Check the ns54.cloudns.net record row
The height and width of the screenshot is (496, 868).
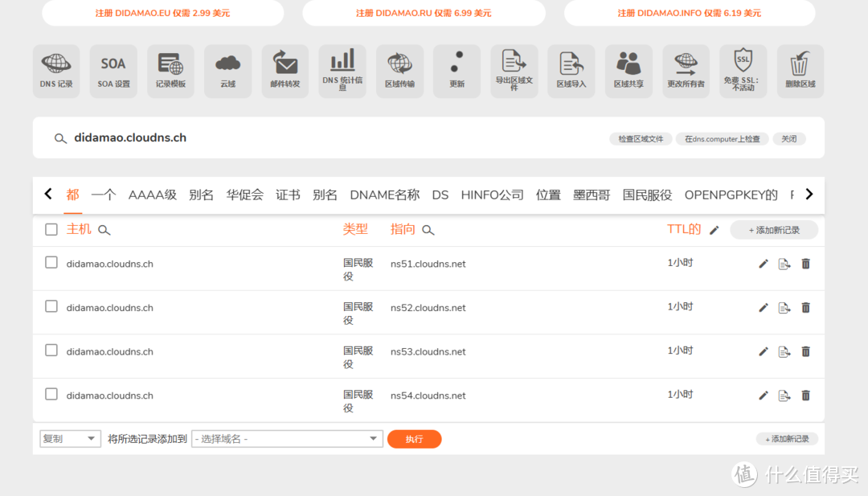click(51, 395)
